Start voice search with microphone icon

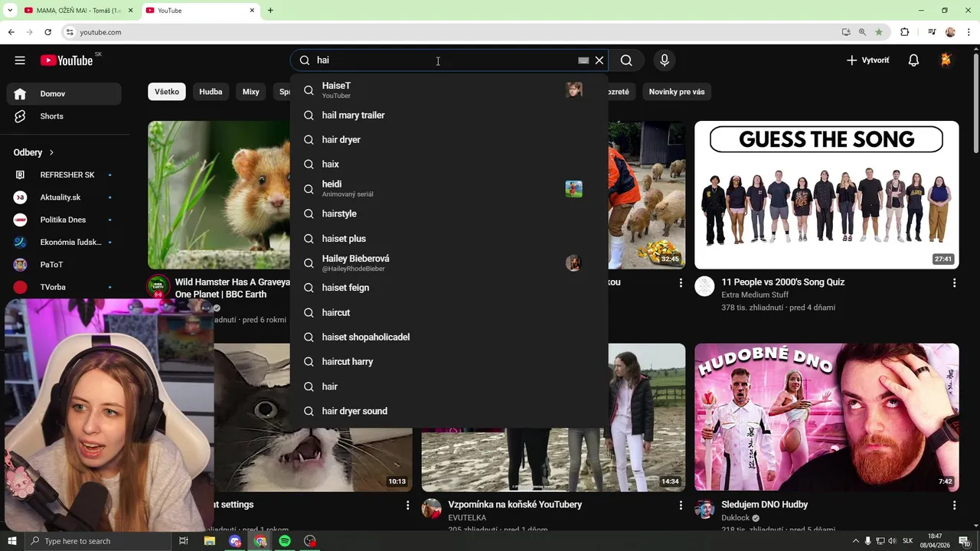click(665, 60)
